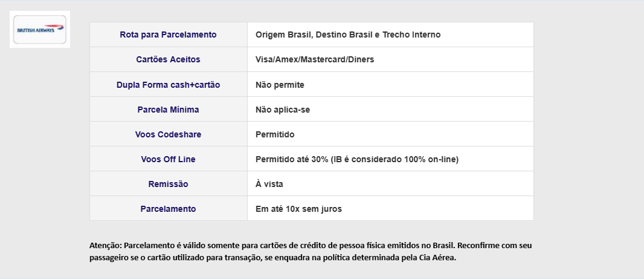Select the À vista value

[x=269, y=184]
